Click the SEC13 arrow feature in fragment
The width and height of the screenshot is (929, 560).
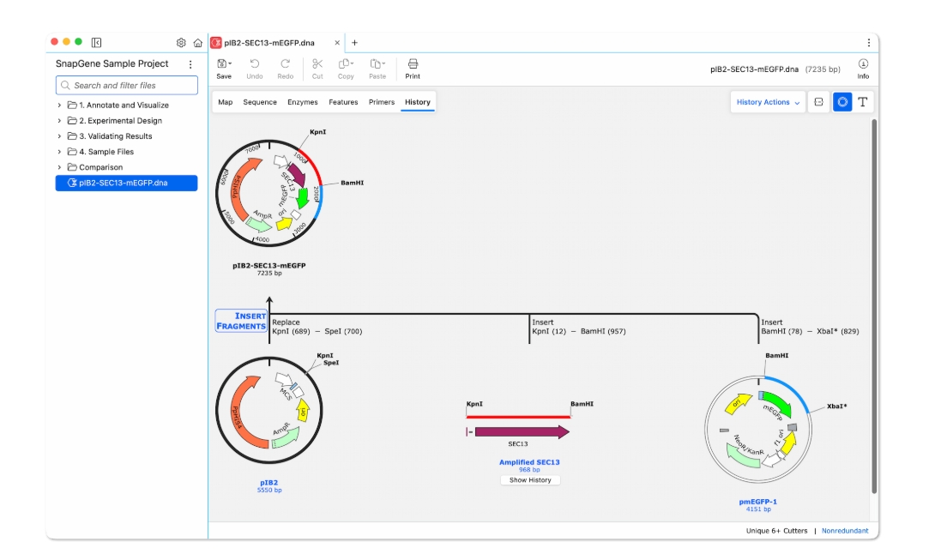[x=522, y=432]
